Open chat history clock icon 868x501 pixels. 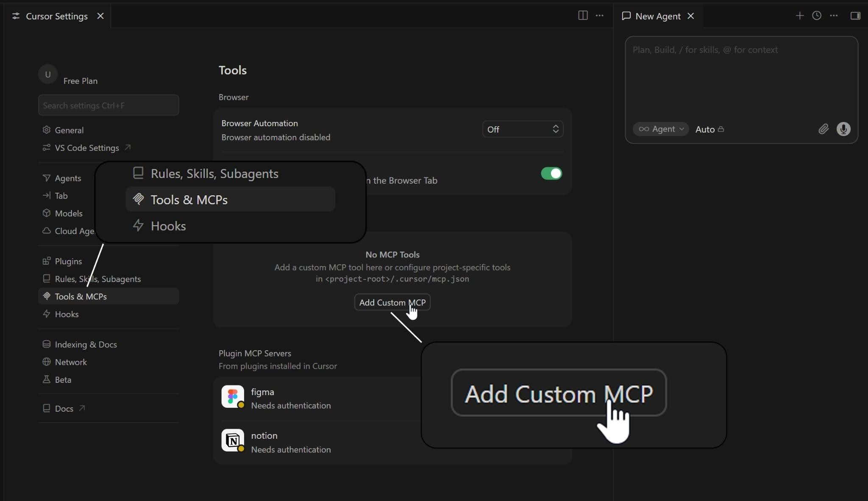816,16
